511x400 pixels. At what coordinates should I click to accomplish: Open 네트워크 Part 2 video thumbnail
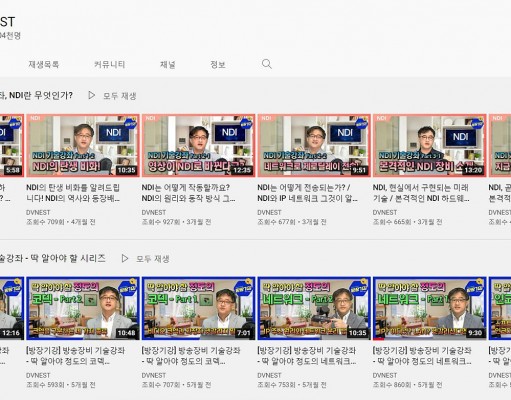314,308
